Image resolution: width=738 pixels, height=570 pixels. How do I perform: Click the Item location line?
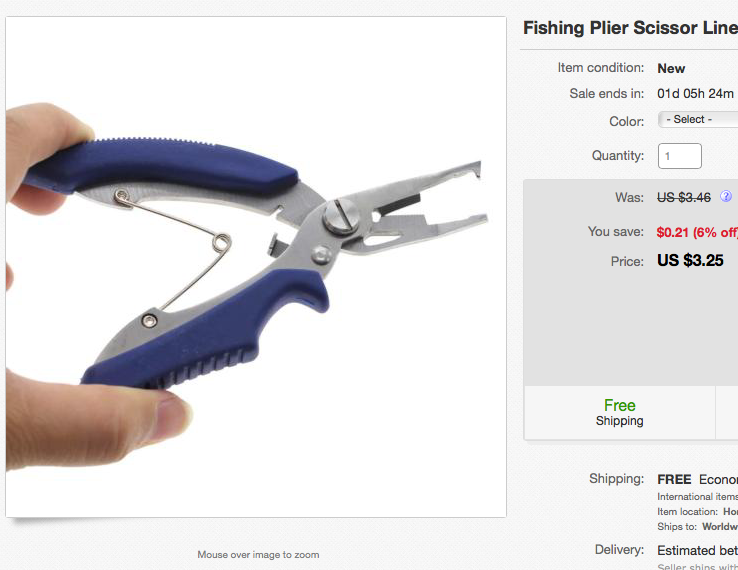[697, 512]
